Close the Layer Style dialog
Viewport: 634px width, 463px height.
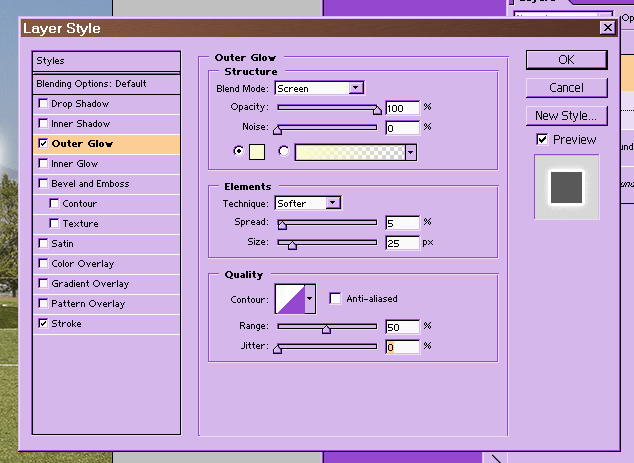[x=607, y=28]
